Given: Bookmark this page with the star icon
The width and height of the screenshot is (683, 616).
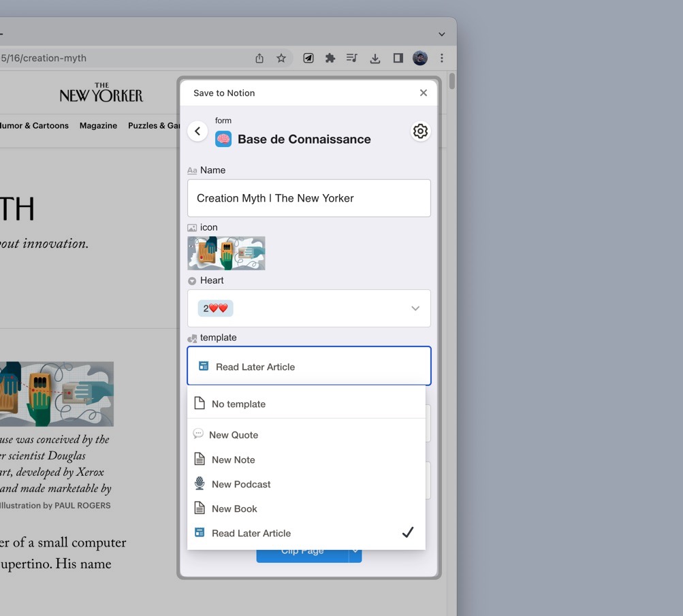Looking at the screenshot, I should click(x=281, y=58).
